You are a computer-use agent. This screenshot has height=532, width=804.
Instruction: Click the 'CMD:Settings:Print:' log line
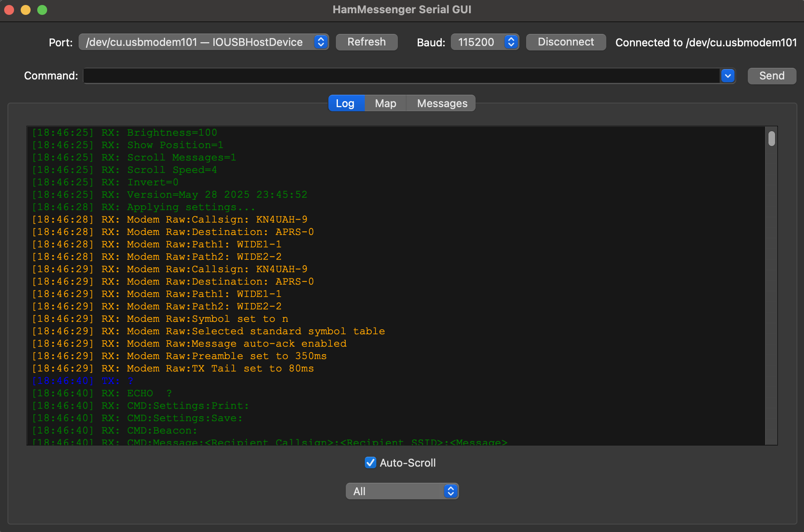[141, 406]
